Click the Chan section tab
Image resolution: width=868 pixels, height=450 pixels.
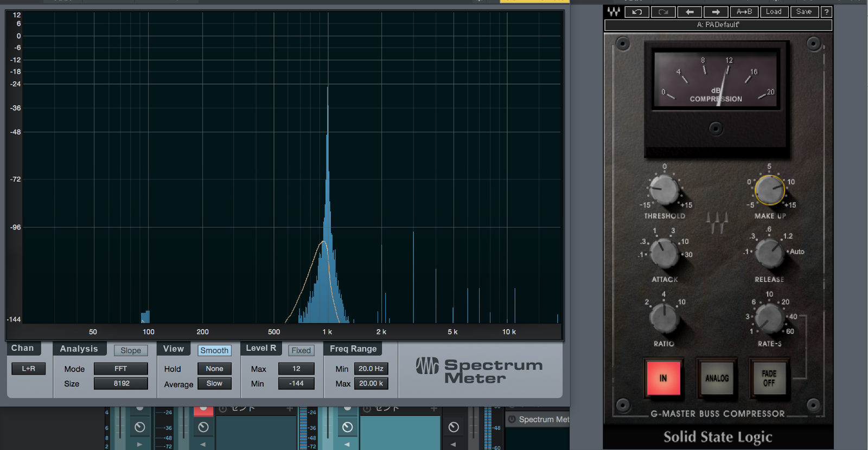pyautogui.click(x=23, y=348)
